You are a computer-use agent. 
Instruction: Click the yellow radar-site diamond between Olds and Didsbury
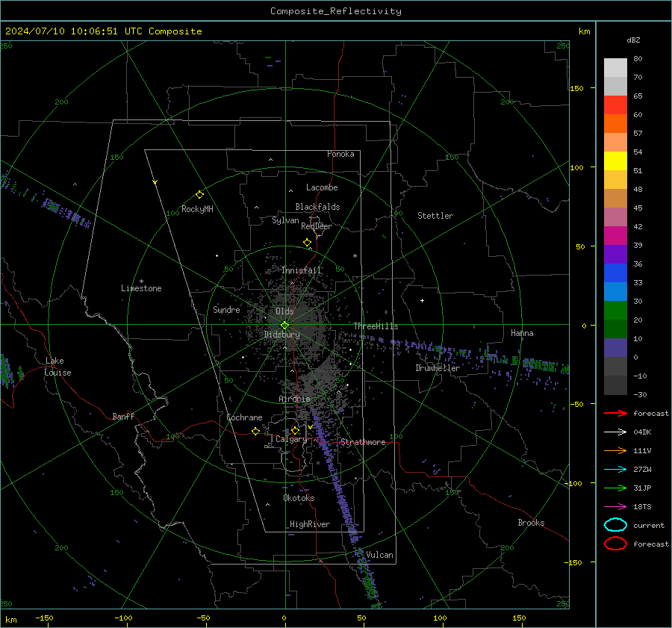click(285, 326)
